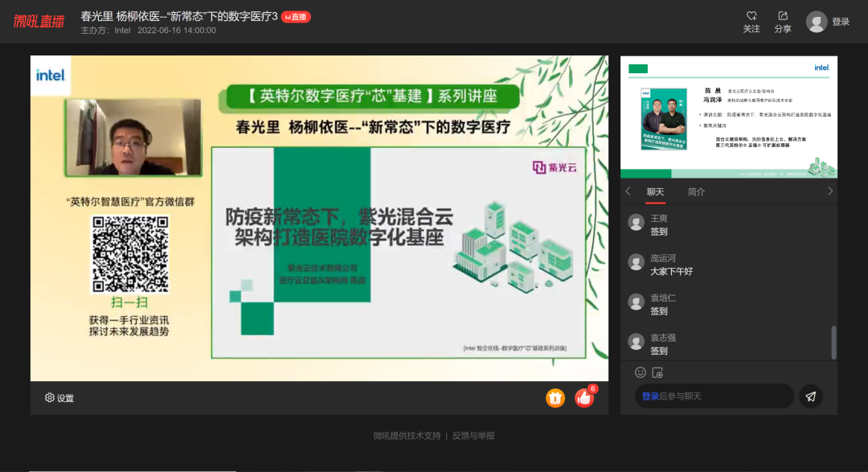Click the heart 关注 follow icon

(x=751, y=16)
